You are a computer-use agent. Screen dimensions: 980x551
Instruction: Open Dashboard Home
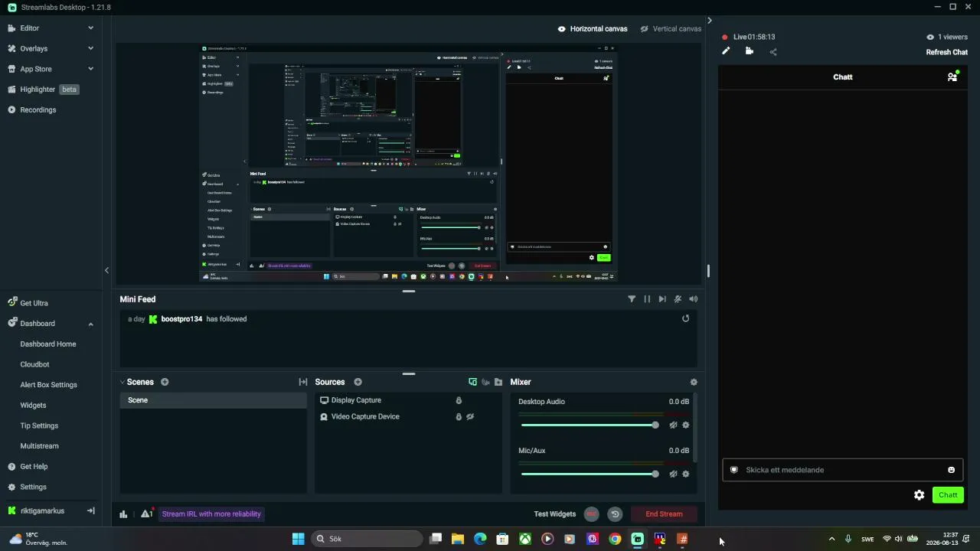[x=48, y=344]
